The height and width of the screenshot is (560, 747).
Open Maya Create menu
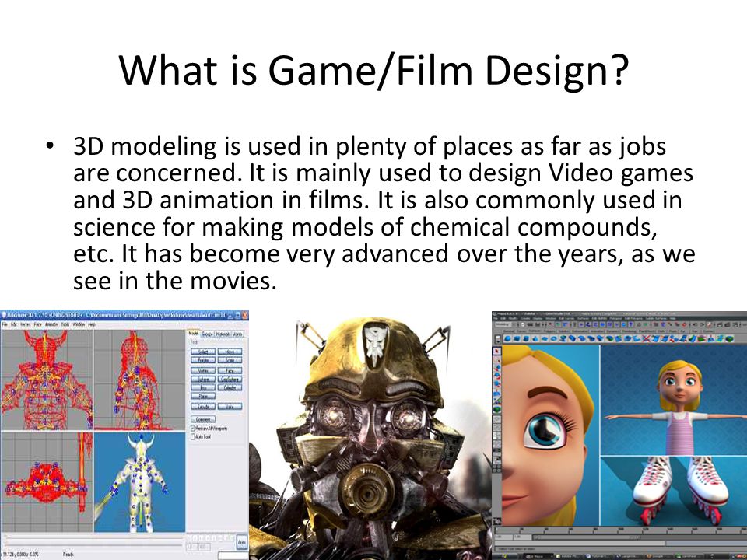pos(525,318)
